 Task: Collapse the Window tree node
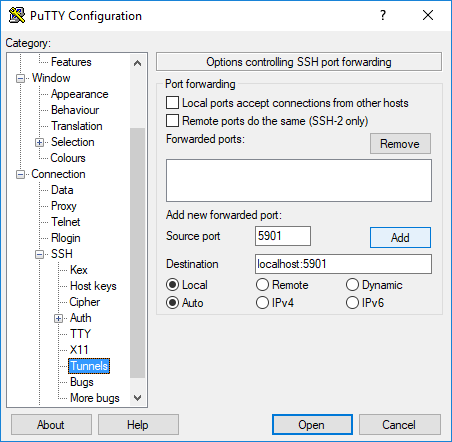click(21, 79)
